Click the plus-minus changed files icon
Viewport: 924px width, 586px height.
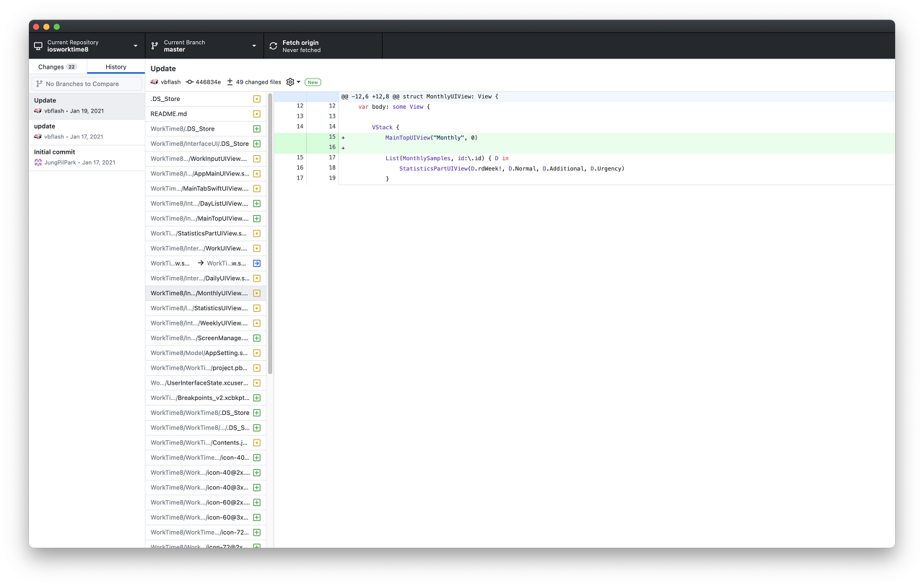pyautogui.click(x=230, y=82)
